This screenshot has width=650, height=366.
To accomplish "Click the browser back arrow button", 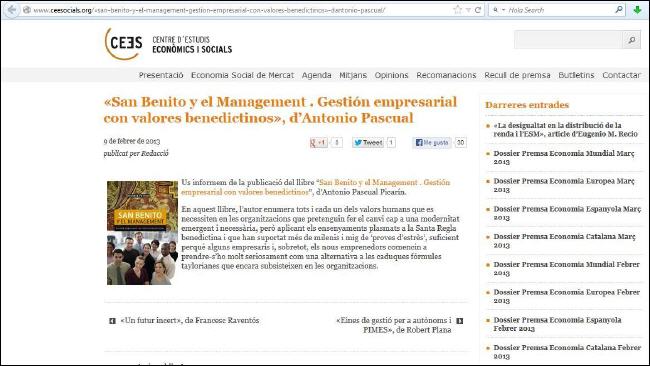I will pyautogui.click(x=12, y=10).
